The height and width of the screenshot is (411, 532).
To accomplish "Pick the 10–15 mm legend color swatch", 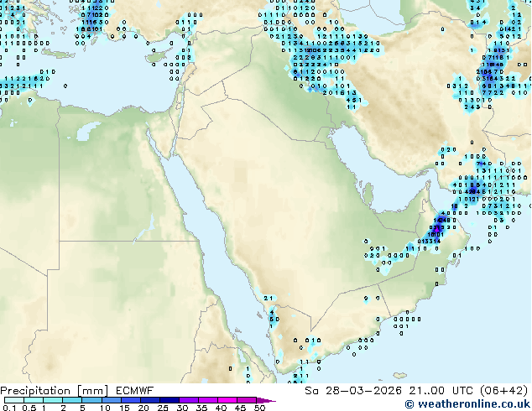I will coord(111,400).
